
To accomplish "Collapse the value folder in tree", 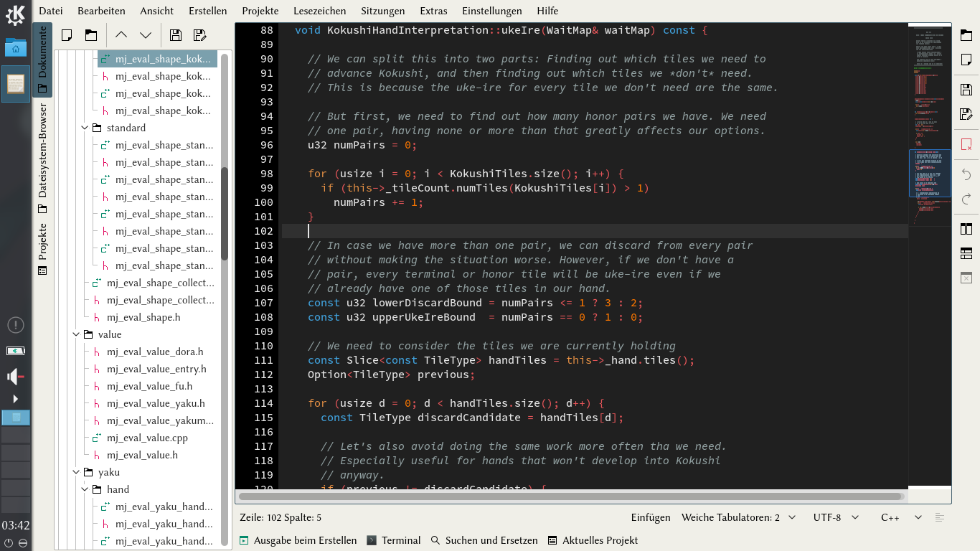I will [x=77, y=334].
